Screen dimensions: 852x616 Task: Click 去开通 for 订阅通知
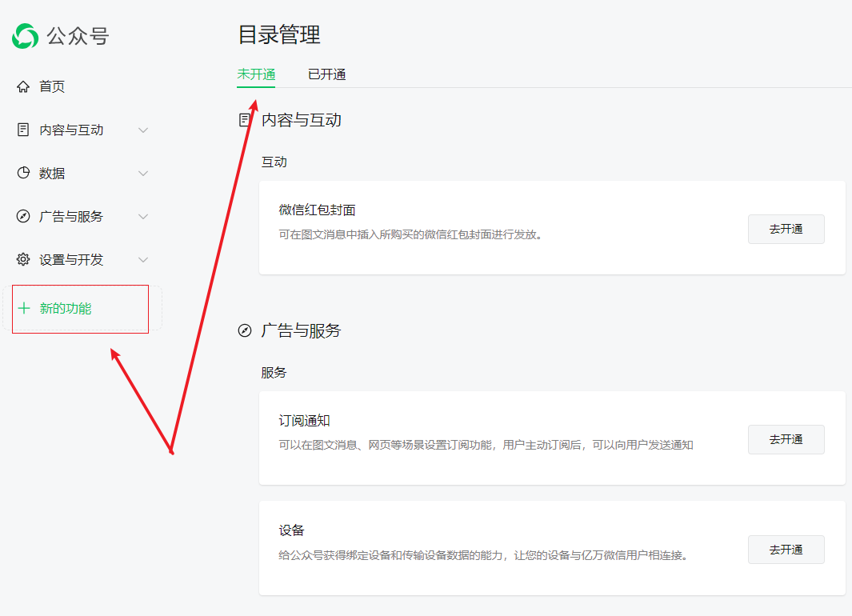coord(786,439)
